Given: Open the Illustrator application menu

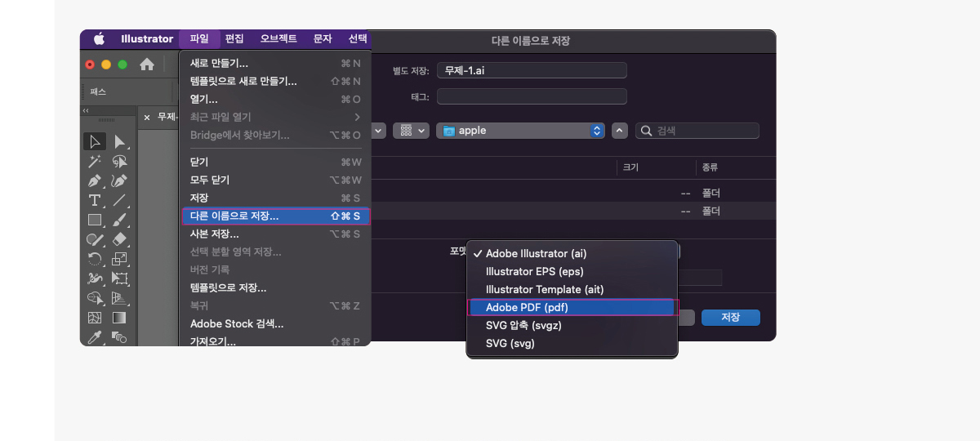Looking at the screenshot, I should [x=147, y=38].
